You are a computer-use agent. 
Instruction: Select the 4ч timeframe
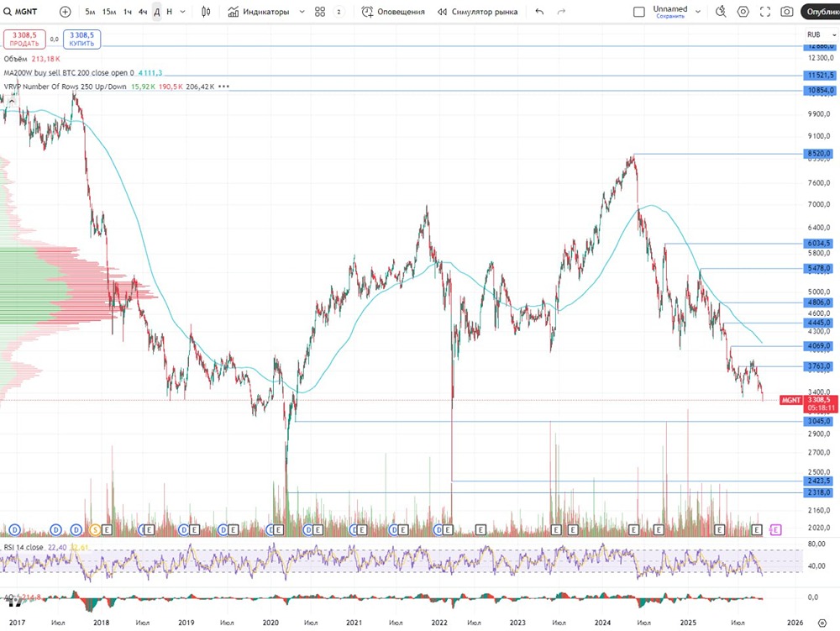[x=143, y=11]
